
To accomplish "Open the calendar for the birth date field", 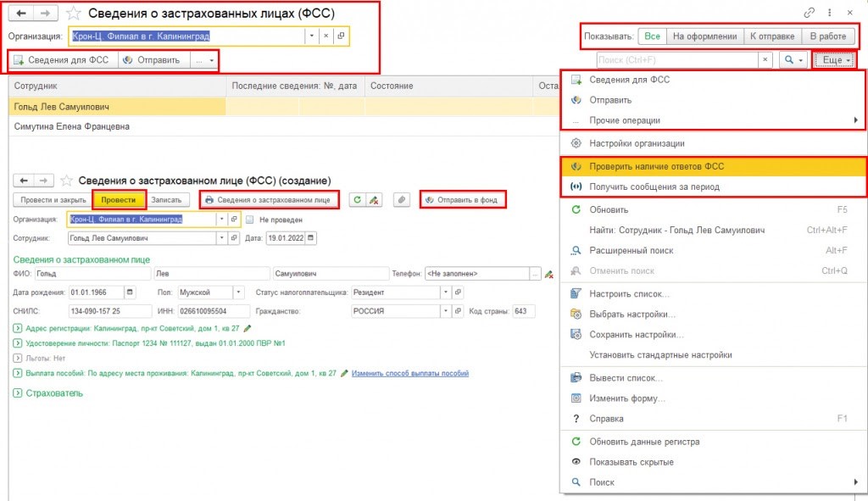I will pyautogui.click(x=130, y=292).
